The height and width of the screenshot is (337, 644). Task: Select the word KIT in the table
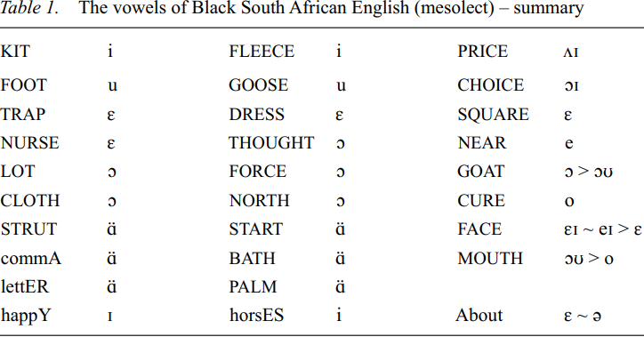point(15,52)
